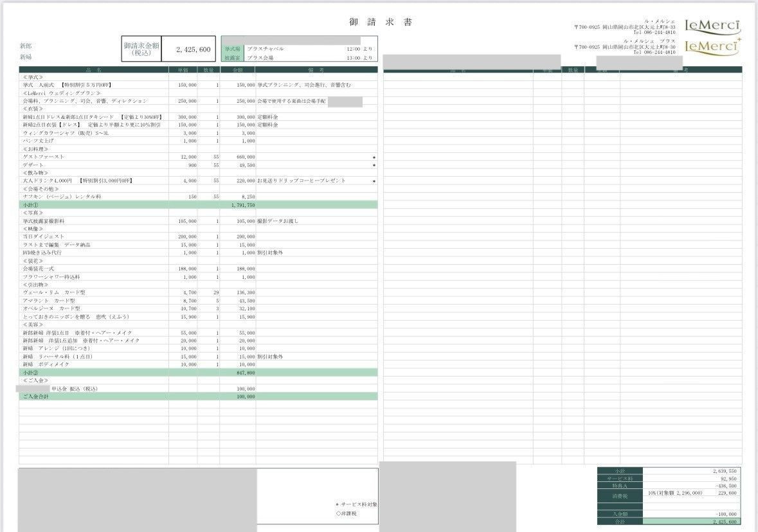Image resolution: width=758 pixels, height=532 pixels.
Task: Click the service charge dot beside デザート row
Action: pos(374,165)
